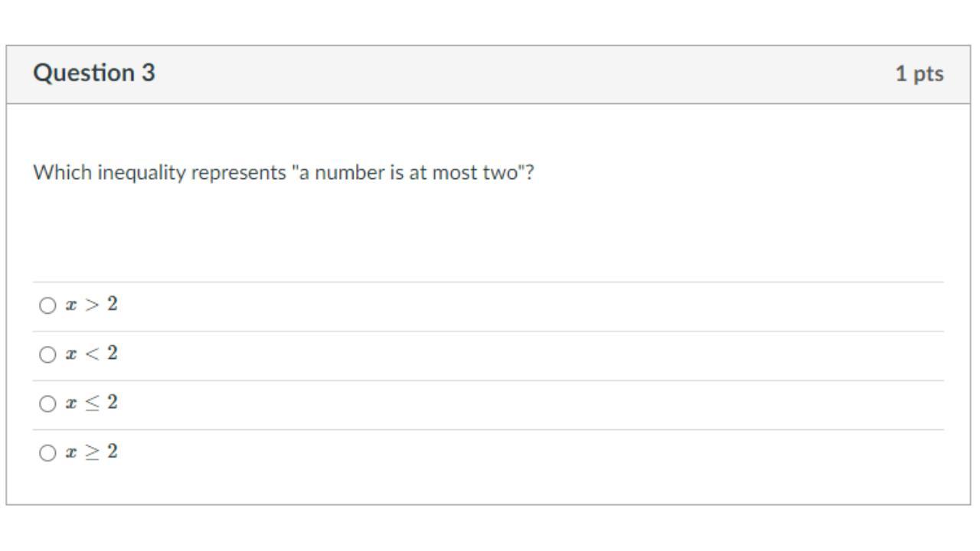Click the answer label text 'x > 2'

[x=92, y=305]
